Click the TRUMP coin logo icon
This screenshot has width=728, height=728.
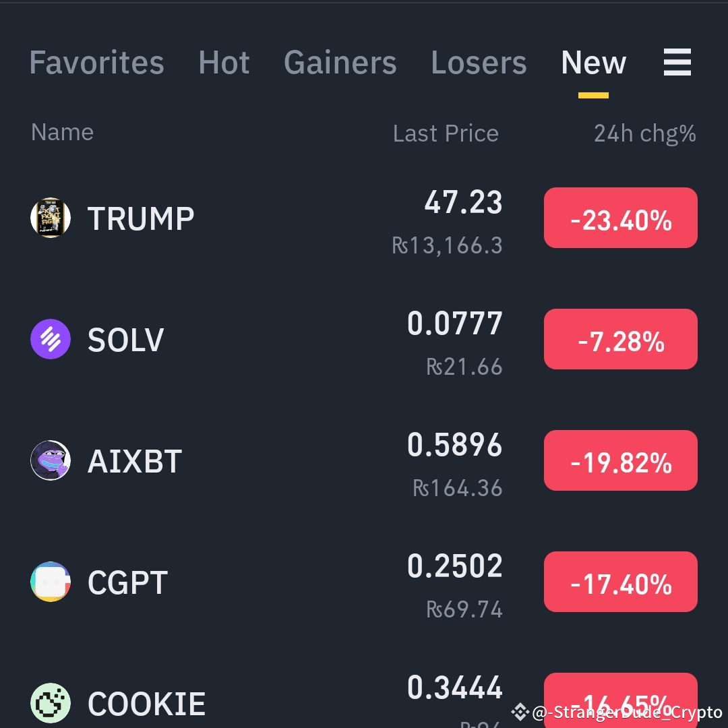(50, 218)
